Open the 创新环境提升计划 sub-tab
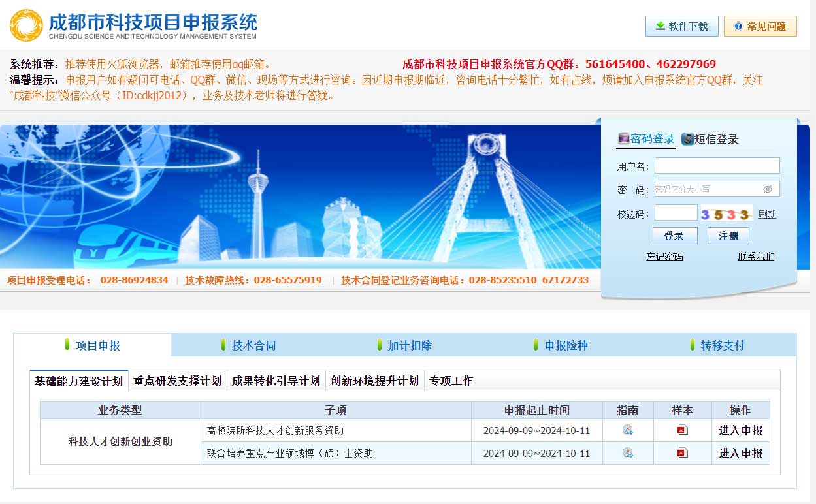The height and width of the screenshot is (504, 816). pyautogui.click(x=374, y=381)
